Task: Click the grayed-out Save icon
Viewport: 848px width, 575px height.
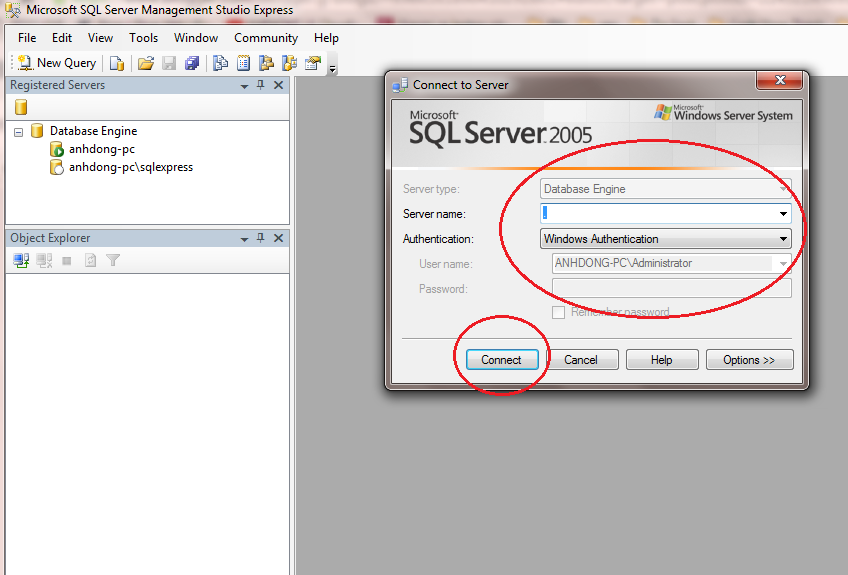Action: tap(169, 63)
